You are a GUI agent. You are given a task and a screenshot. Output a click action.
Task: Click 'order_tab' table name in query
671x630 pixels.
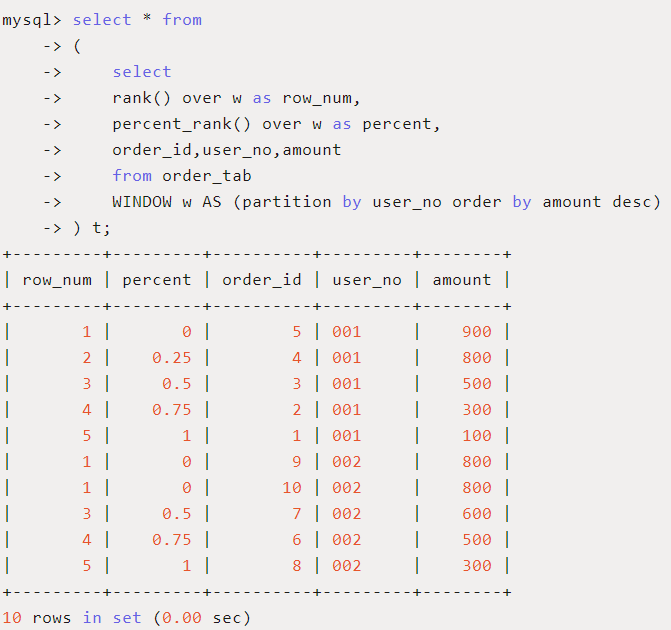pyautogui.click(x=207, y=176)
